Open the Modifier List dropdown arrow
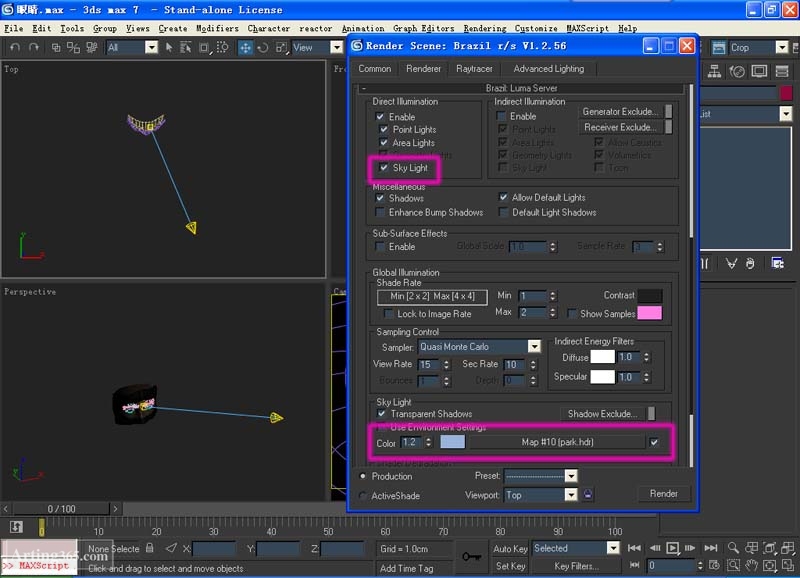800x578 pixels. (x=786, y=114)
